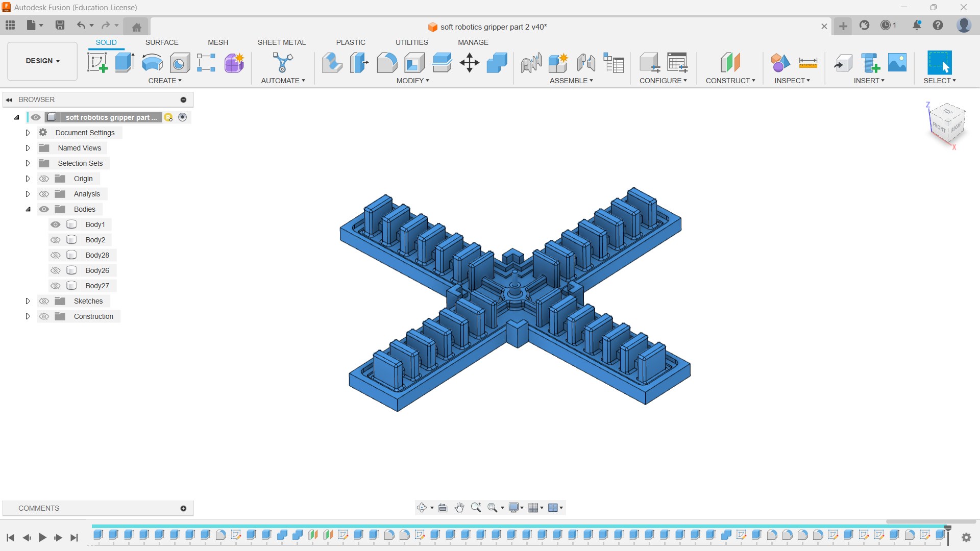This screenshot has width=980, height=551.
Task: Click the Save icon in quick toolbar
Action: click(60, 25)
